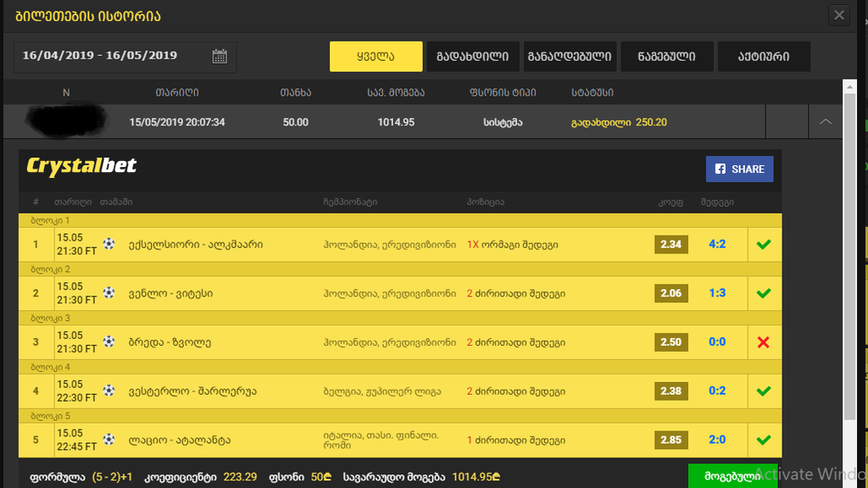Click the 2.85 odds box
Screen dimensions: 868x488
671,441
